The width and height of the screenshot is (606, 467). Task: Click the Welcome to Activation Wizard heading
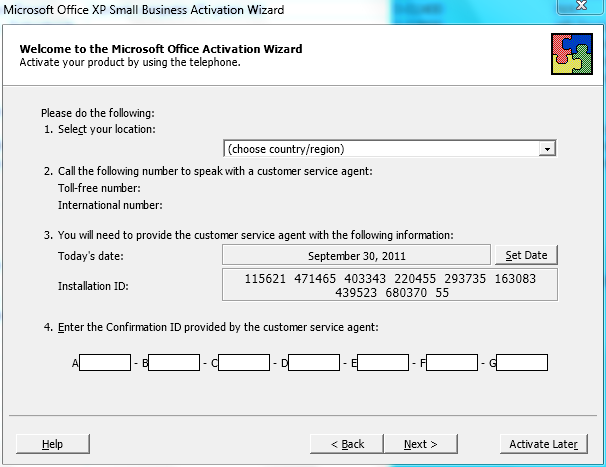(x=161, y=49)
